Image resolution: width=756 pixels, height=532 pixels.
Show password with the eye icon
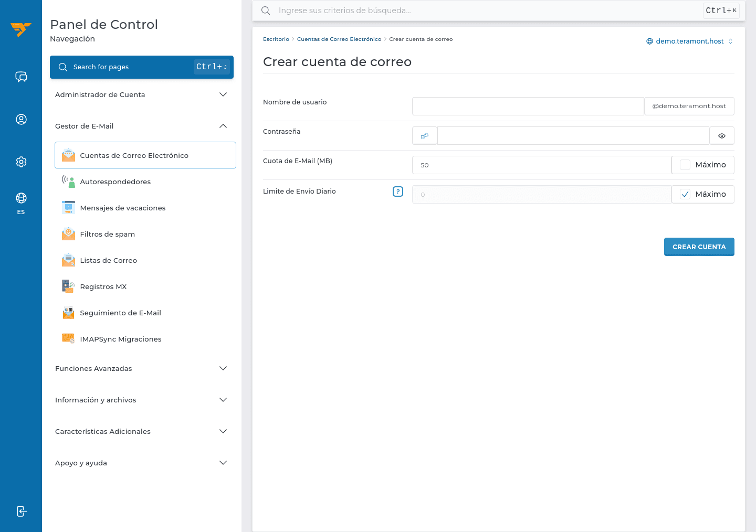(x=722, y=136)
